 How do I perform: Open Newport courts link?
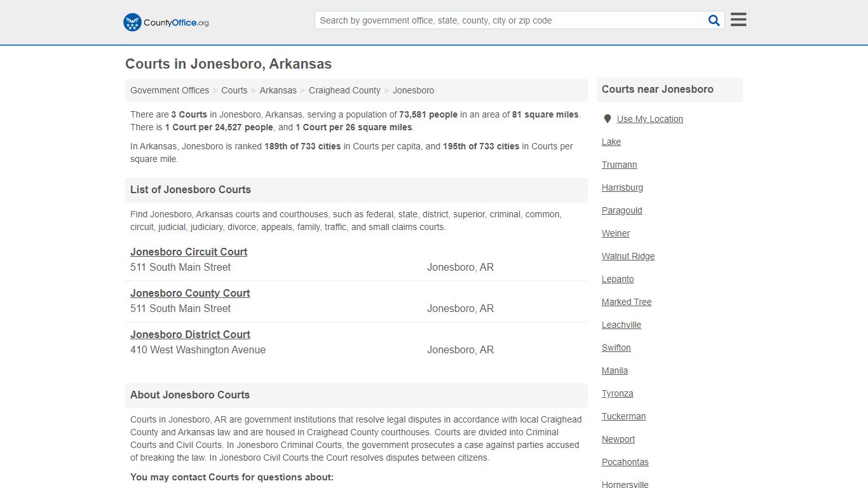618,439
